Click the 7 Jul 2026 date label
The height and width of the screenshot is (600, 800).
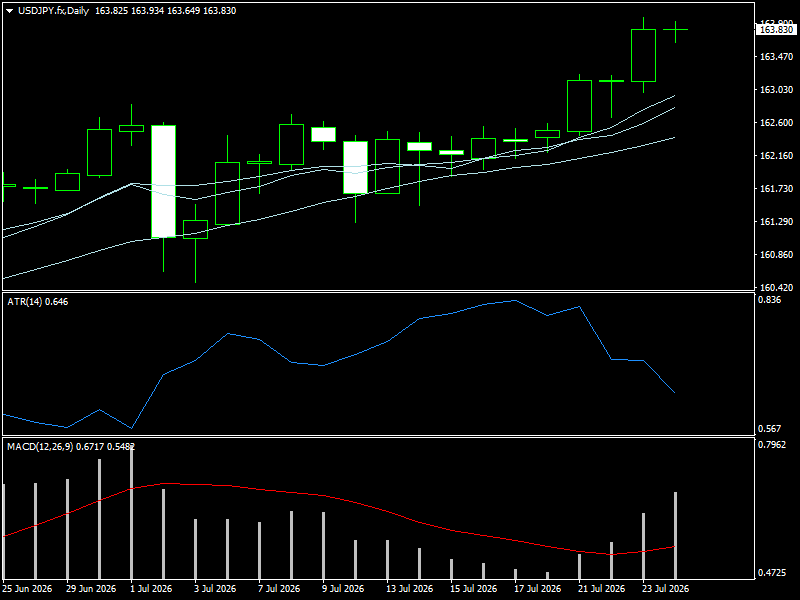click(279, 589)
